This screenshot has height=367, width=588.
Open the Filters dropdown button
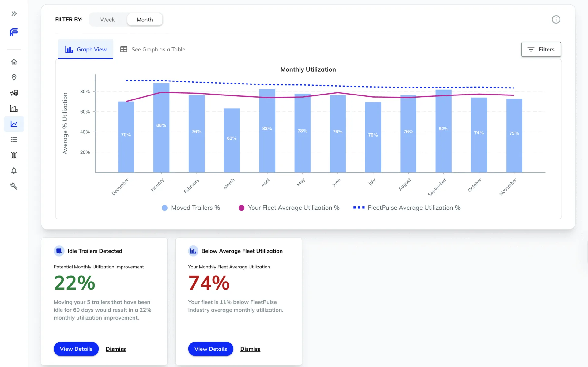point(541,49)
